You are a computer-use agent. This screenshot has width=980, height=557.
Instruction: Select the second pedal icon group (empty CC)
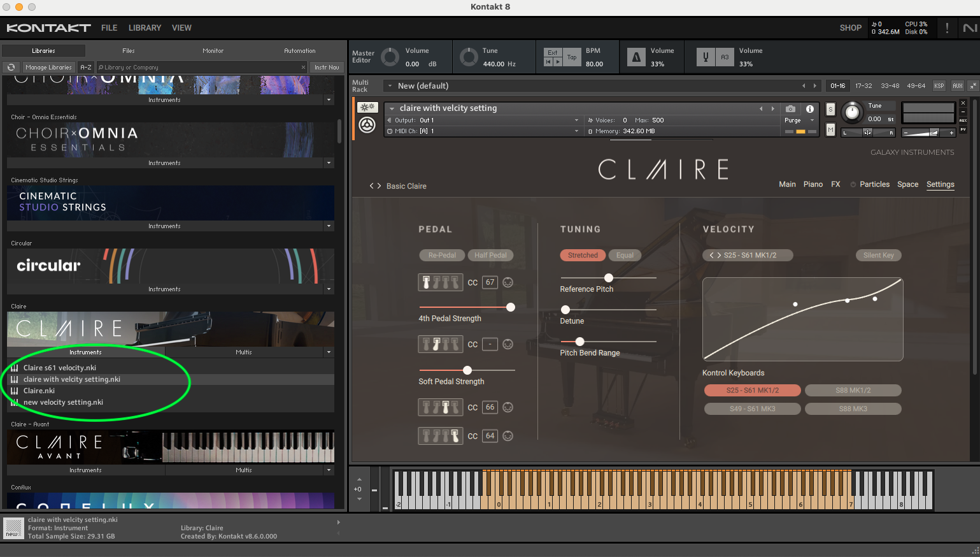click(x=440, y=344)
